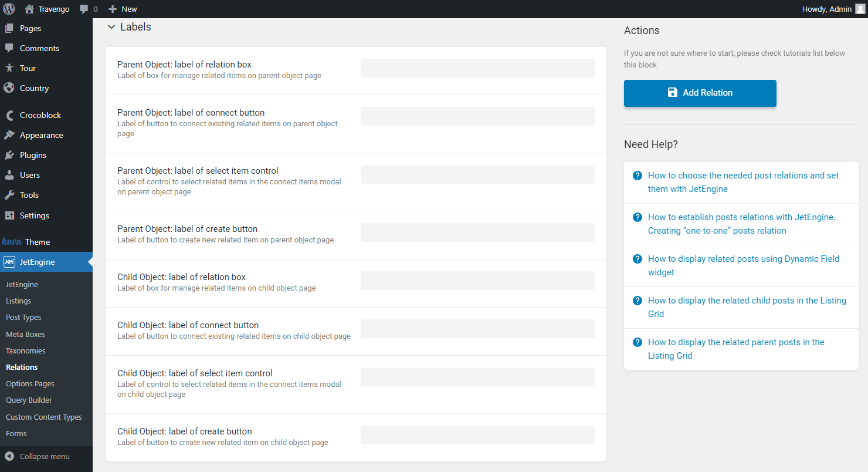Focus Parent Object create button label field

point(477,232)
